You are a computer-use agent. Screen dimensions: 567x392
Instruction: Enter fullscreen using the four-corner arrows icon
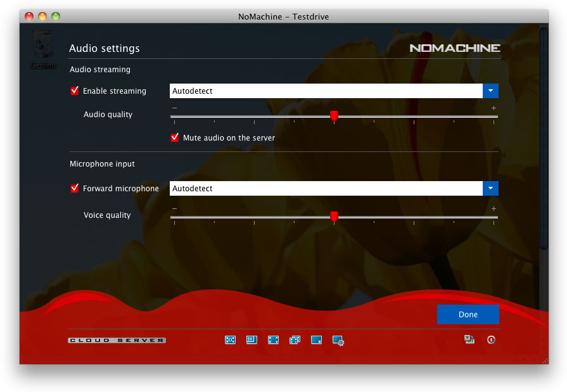(273, 340)
